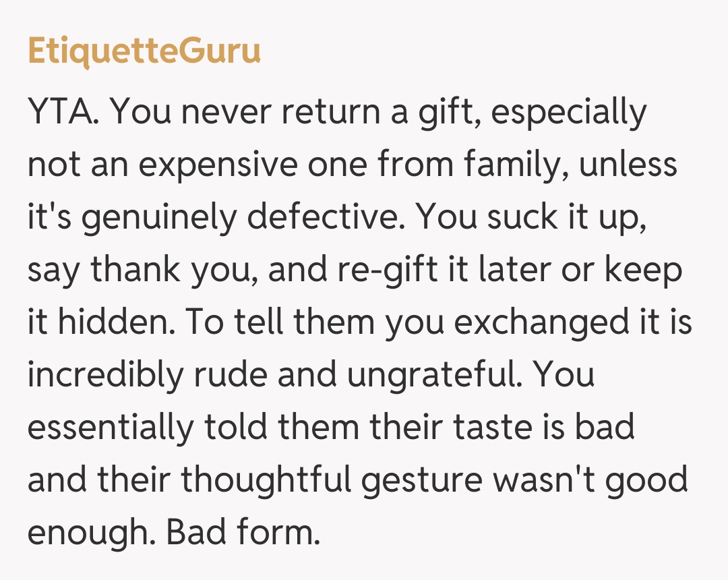
Task: Click the words "say thank you"
Action: (142, 268)
